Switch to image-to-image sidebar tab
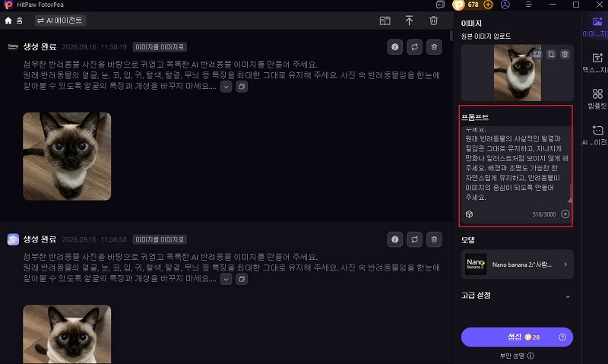 tap(597, 27)
